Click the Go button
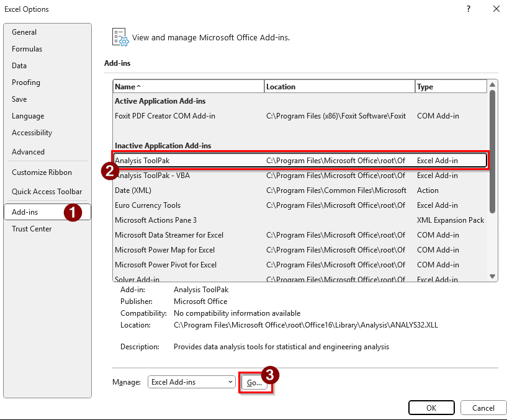This screenshot has height=420, width=507. pos(254,383)
